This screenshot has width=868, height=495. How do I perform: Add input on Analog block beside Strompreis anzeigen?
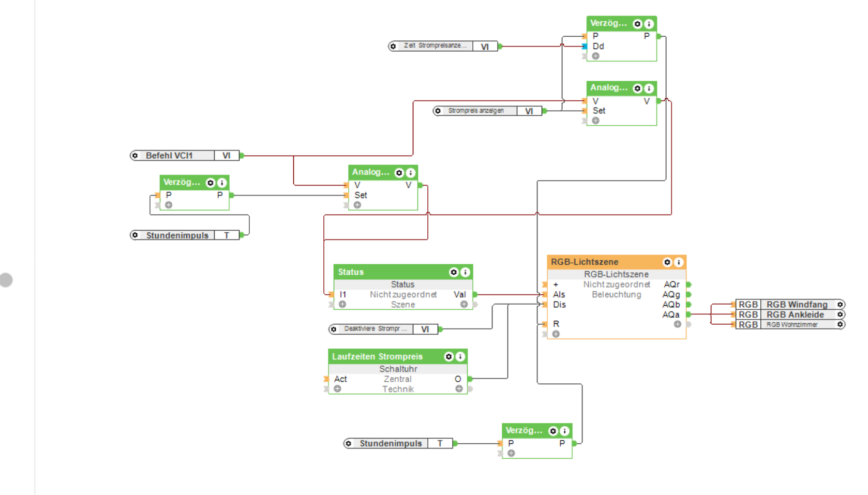coord(596,121)
